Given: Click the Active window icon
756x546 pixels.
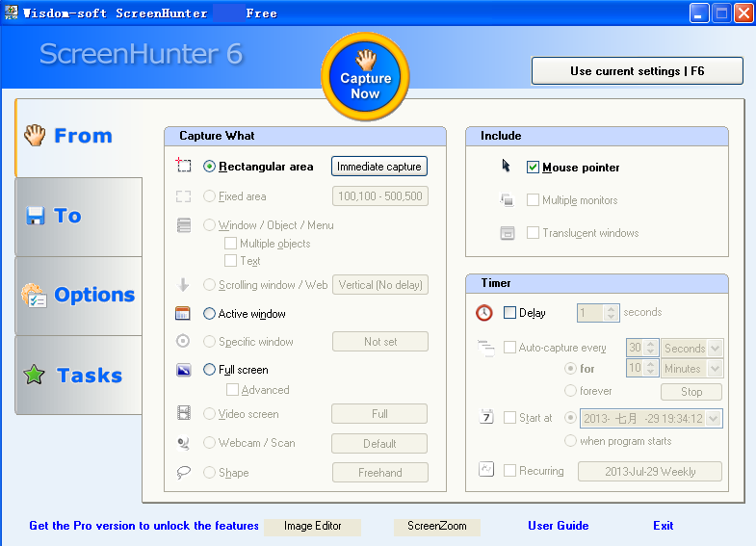Looking at the screenshot, I should [x=184, y=314].
